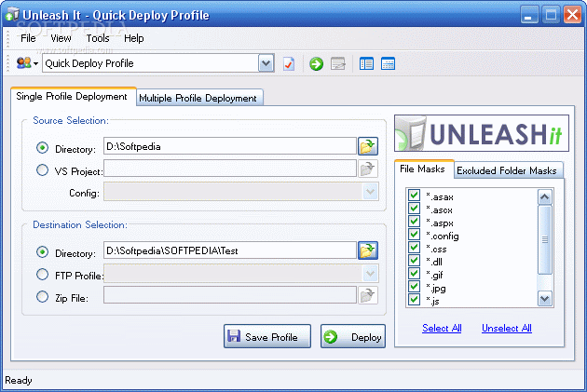Uncheck the *.config file mask
587x392 pixels.
pyautogui.click(x=414, y=235)
